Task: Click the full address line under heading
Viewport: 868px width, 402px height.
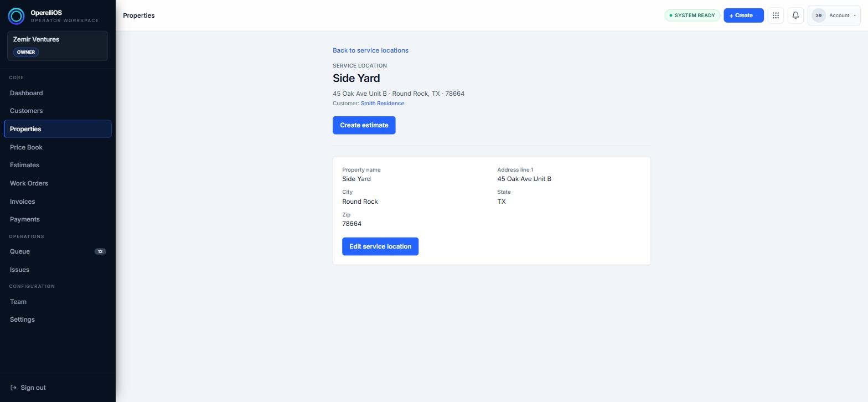Action: (x=399, y=94)
